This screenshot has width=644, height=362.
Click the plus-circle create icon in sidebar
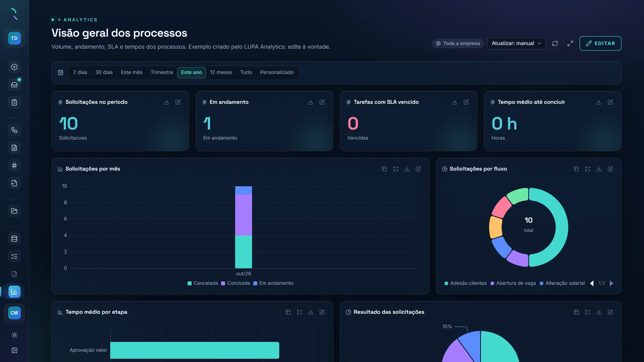coord(14,67)
